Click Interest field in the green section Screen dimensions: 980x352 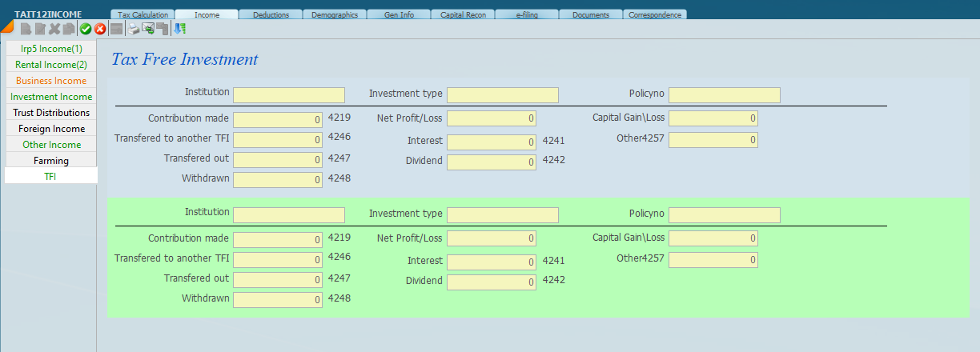coord(492,262)
